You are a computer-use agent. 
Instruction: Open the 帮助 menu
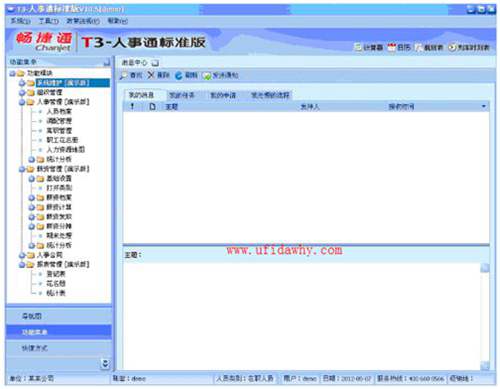coord(117,21)
